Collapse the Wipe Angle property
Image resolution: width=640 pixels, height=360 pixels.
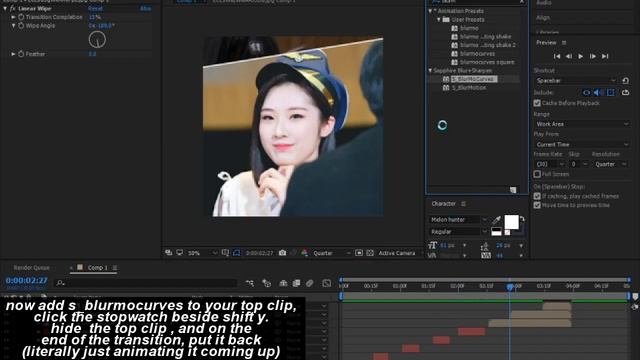[13, 26]
